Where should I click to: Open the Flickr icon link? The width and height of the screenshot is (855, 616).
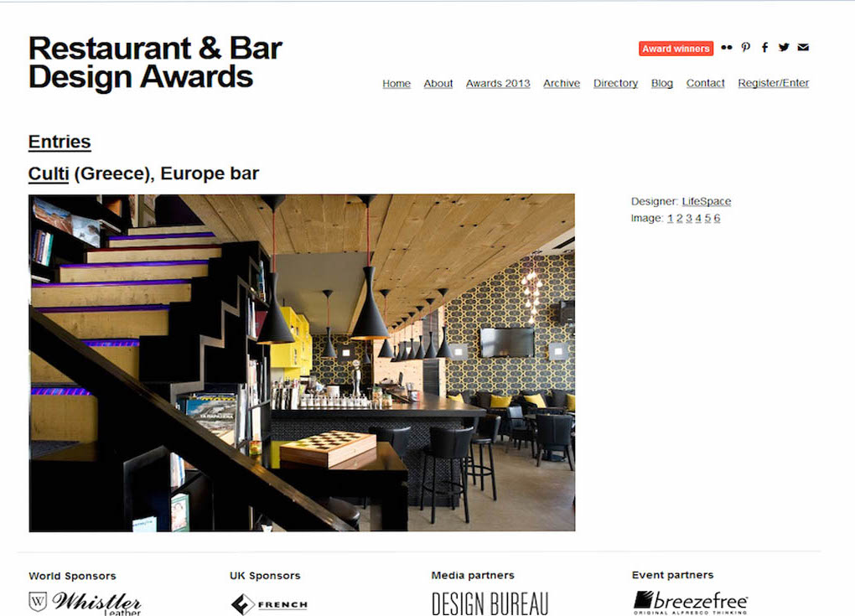point(726,48)
